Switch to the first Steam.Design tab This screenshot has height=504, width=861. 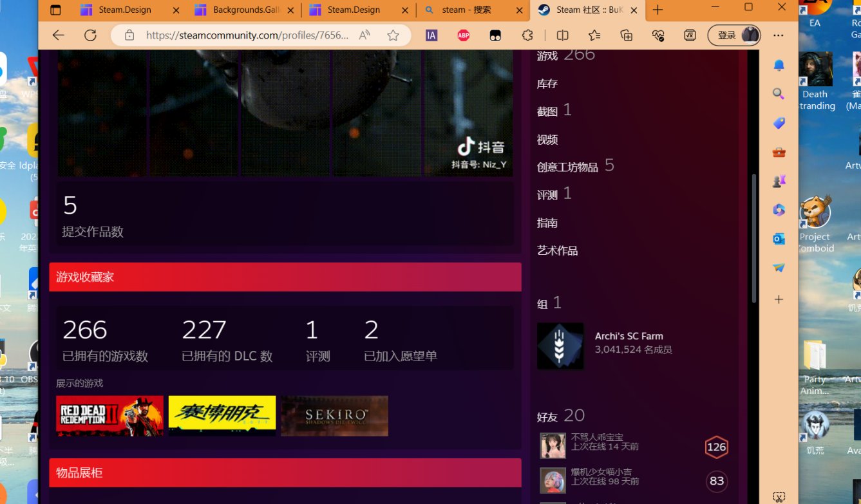coord(129,10)
